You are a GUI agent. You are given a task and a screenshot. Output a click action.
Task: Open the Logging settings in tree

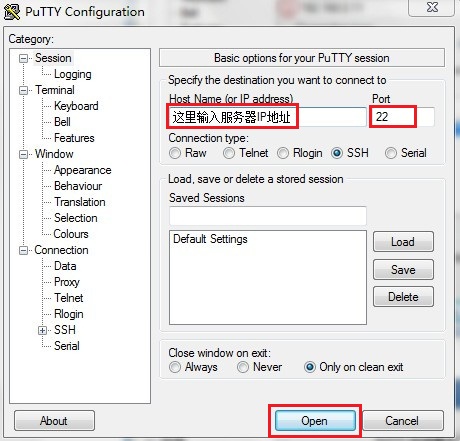point(73,74)
